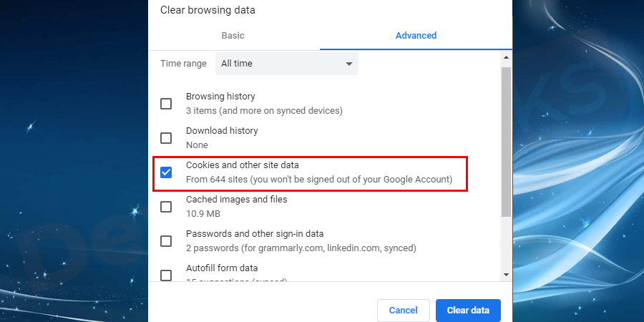Tick the Cached images and files checkbox

point(166,207)
